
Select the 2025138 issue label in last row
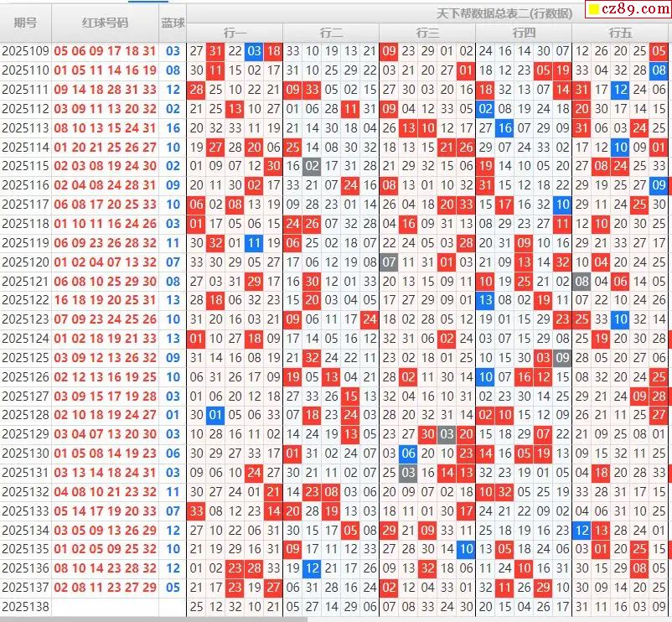(25, 606)
